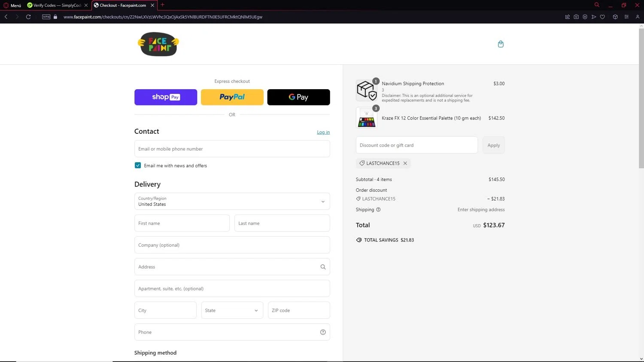Click the pencil-on-square icon in the browser toolbar
This screenshot has height=362, width=644.
pyautogui.click(x=568, y=17)
